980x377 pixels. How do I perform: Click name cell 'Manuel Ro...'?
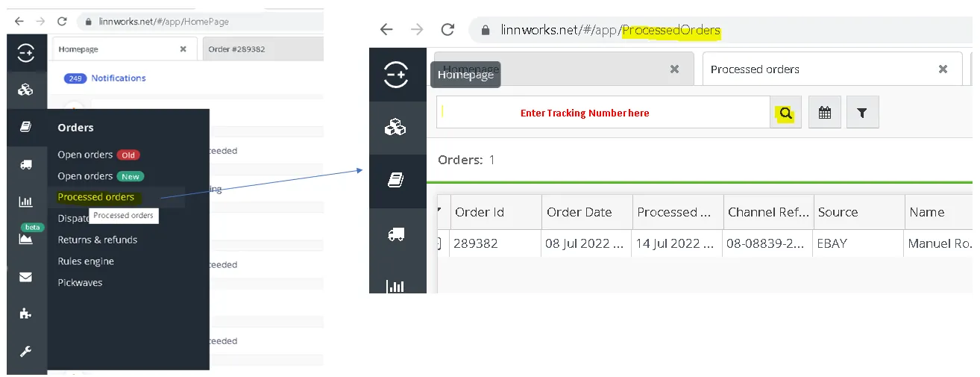[x=939, y=243]
